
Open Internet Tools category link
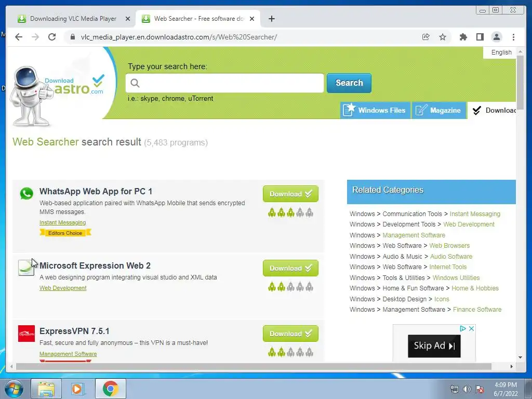(x=447, y=267)
